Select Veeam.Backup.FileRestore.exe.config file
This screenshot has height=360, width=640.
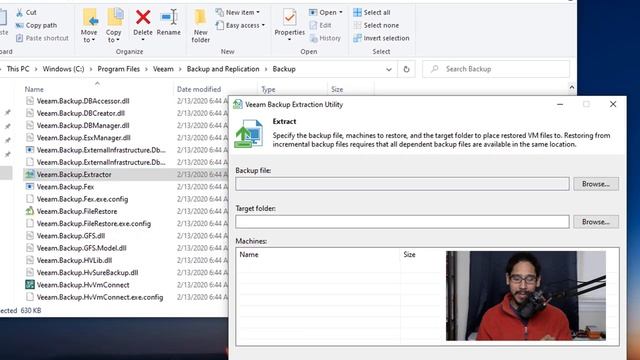93,223
